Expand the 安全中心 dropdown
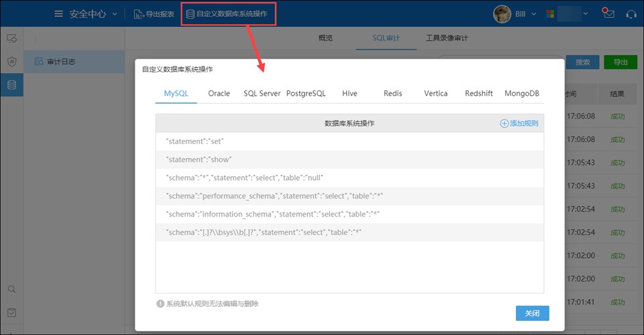The image size is (644, 335). pyautogui.click(x=115, y=14)
